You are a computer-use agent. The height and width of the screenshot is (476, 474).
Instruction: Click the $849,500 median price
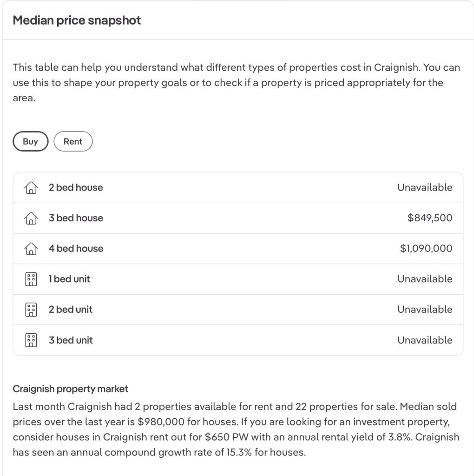pyautogui.click(x=429, y=218)
